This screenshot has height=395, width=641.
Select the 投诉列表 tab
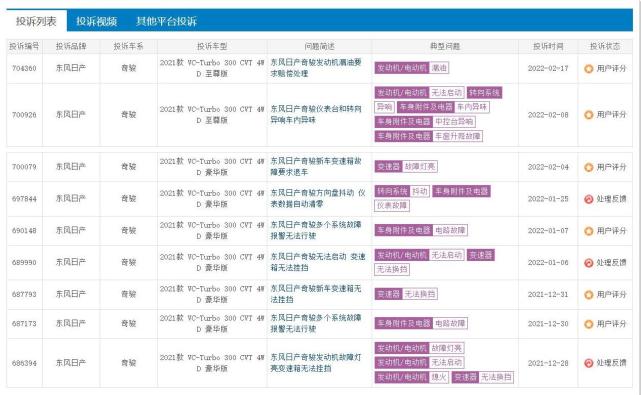[36, 21]
